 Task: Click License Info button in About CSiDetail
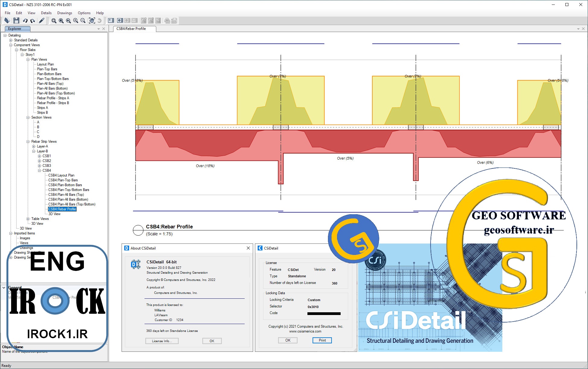click(162, 341)
